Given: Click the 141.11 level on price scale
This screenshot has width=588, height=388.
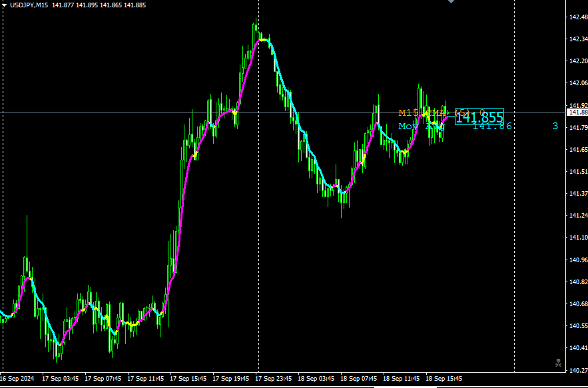Looking at the screenshot, I should point(576,238).
